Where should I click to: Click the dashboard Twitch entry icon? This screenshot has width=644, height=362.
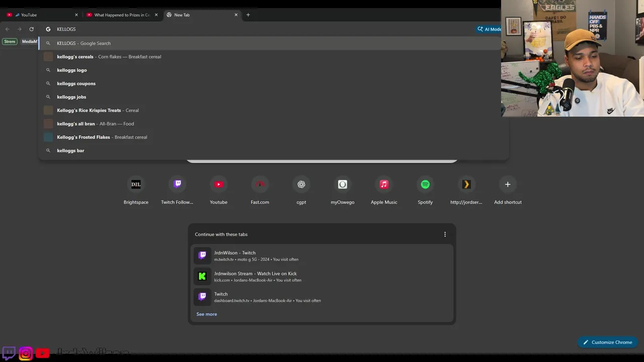tap(202, 297)
